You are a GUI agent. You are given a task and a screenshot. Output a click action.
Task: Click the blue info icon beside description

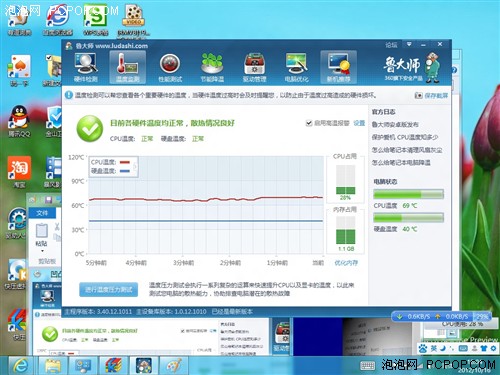point(69,95)
